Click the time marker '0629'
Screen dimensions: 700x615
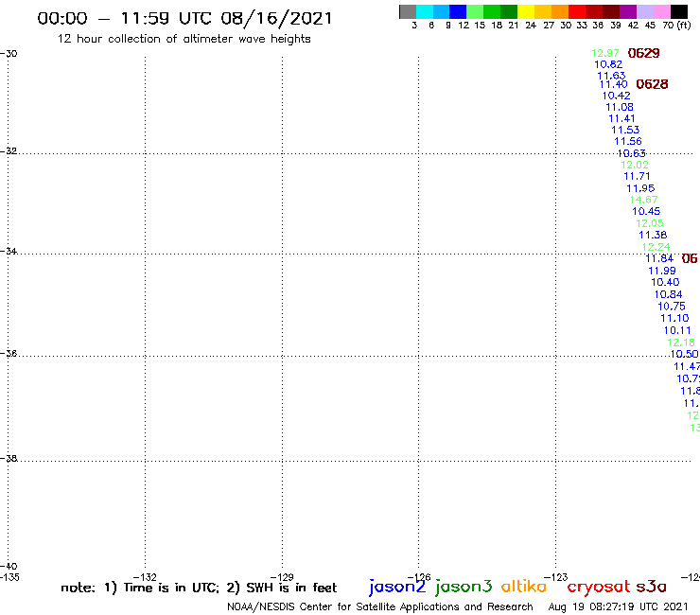[643, 53]
